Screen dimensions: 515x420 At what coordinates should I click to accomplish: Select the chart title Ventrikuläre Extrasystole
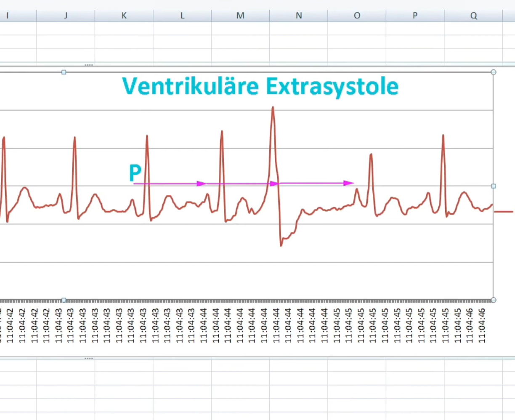(x=260, y=87)
